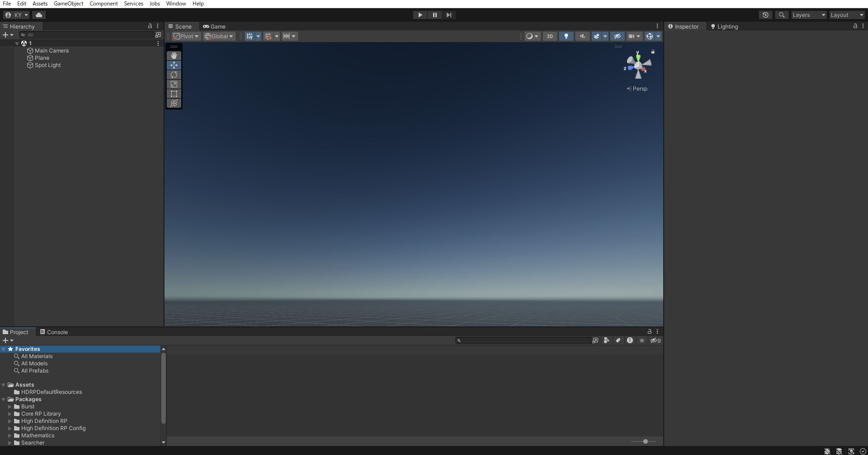868x455 pixels.
Task: Select the Rect tool
Action: [174, 94]
